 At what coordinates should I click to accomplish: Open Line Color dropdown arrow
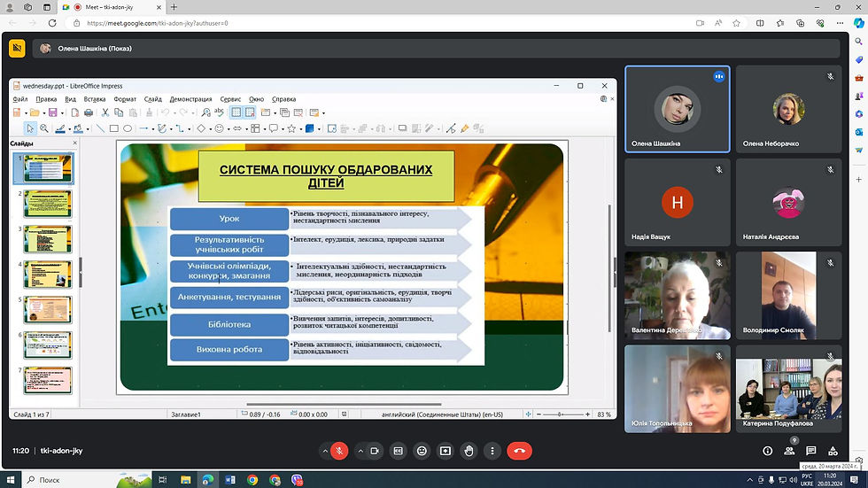point(69,129)
